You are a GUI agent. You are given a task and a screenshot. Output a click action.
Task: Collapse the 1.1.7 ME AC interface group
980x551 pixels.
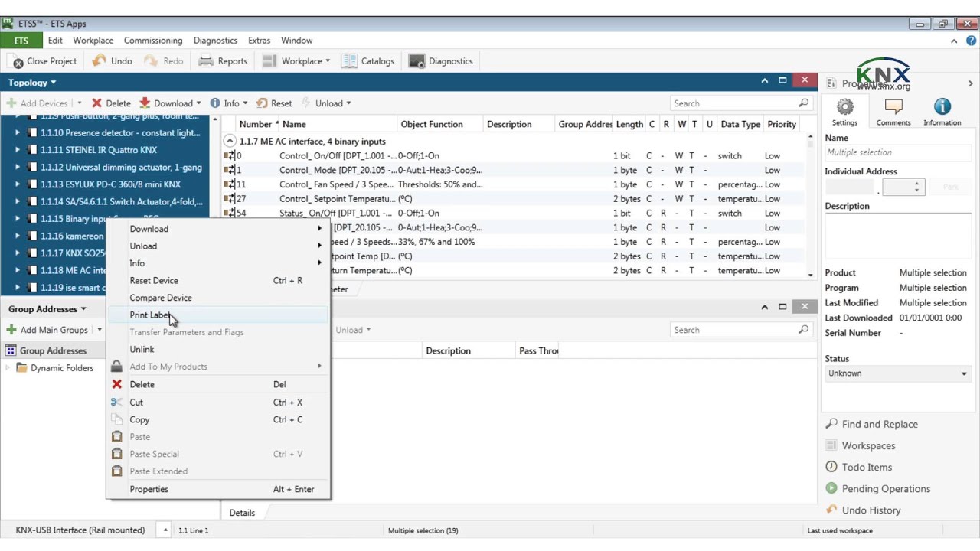pos(230,141)
